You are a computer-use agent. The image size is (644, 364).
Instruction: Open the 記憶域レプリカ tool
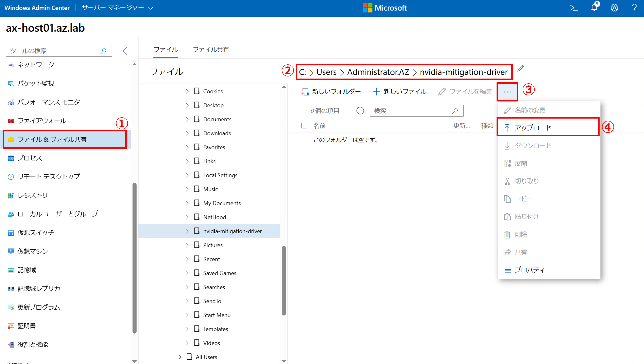point(39,289)
